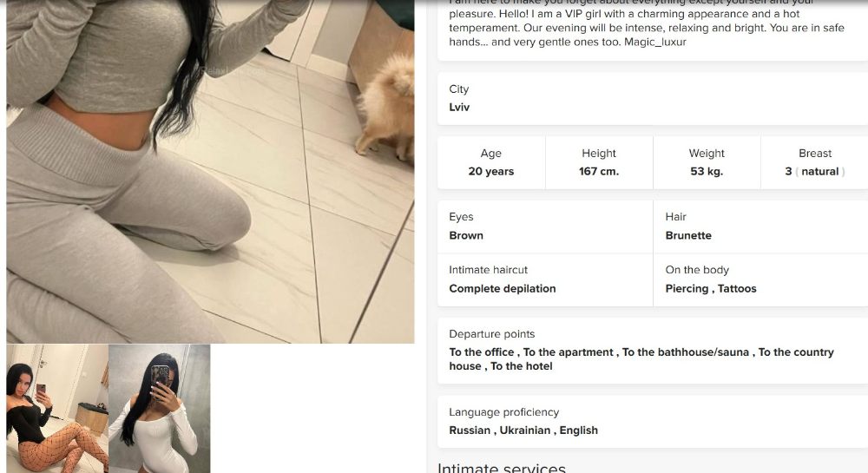Open the large main profile photo
The height and width of the screenshot is (473, 868).
(210, 172)
